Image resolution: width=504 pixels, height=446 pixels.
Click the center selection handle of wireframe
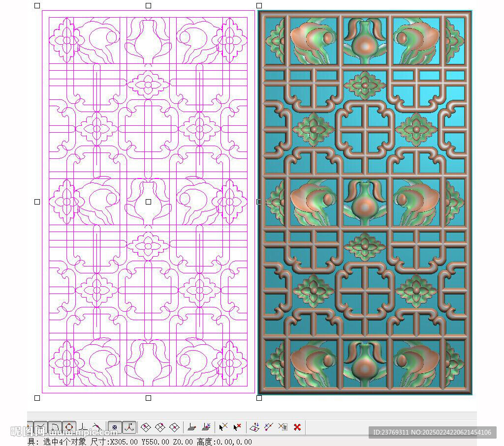click(x=148, y=202)
